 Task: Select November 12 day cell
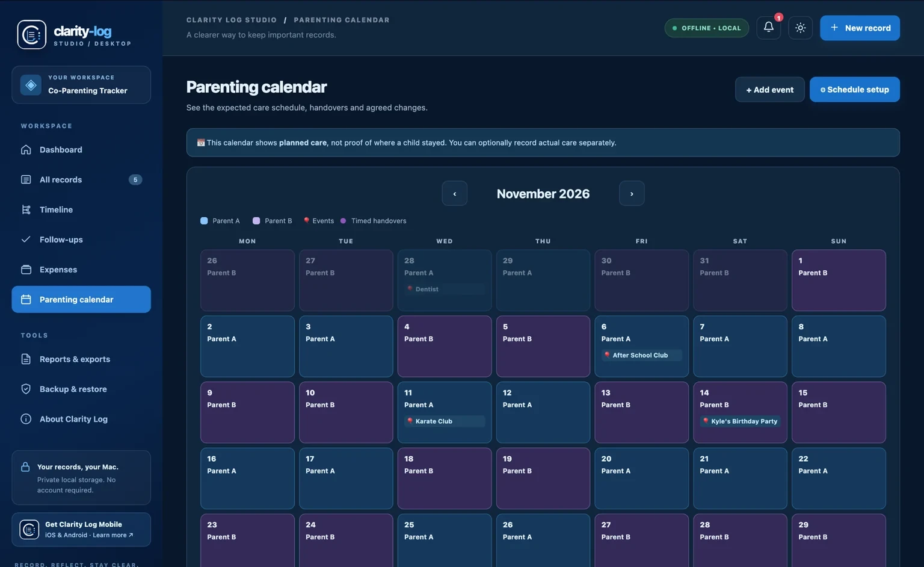(543, 412)
